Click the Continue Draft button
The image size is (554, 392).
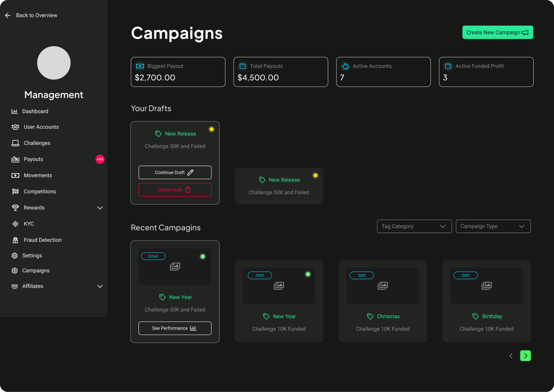pyautogui.click(x=175, y=172)
